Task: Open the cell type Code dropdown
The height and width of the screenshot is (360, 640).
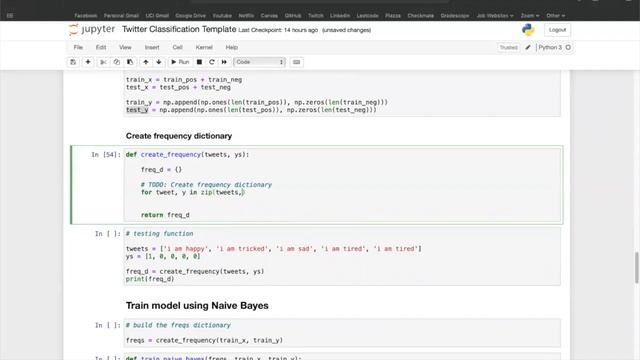Action: pos(259,62)
